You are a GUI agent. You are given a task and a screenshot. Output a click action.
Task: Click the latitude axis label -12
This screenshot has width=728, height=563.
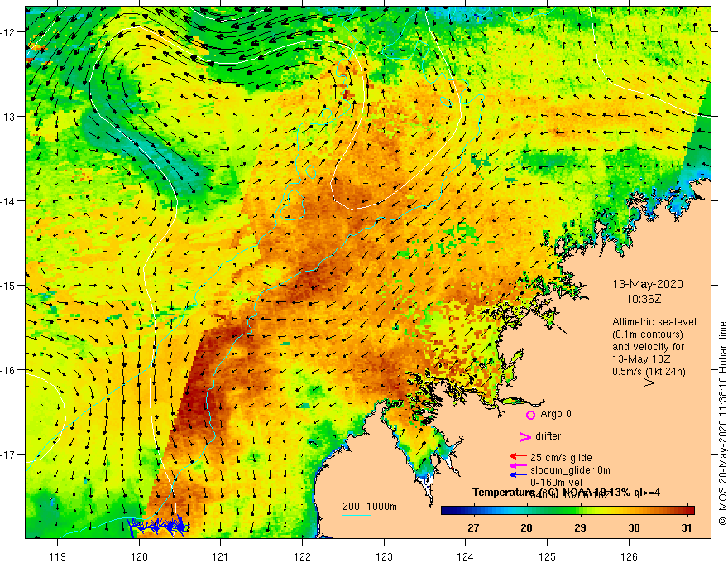tap(7, 32)
